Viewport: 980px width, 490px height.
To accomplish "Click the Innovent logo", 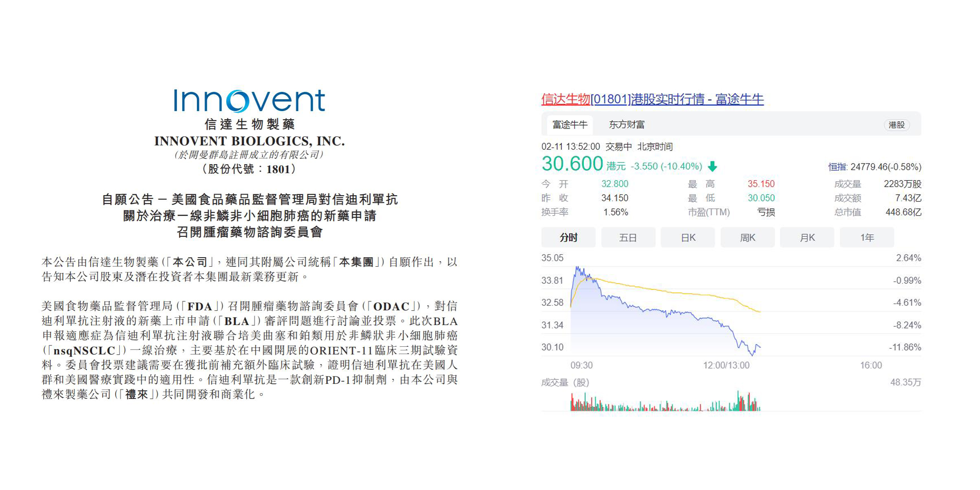I will point(249,101).
